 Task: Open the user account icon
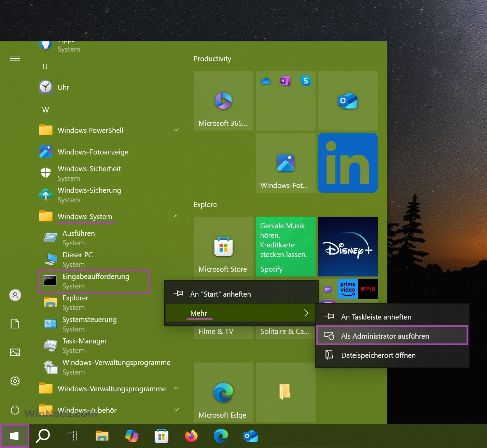[15, 295]
